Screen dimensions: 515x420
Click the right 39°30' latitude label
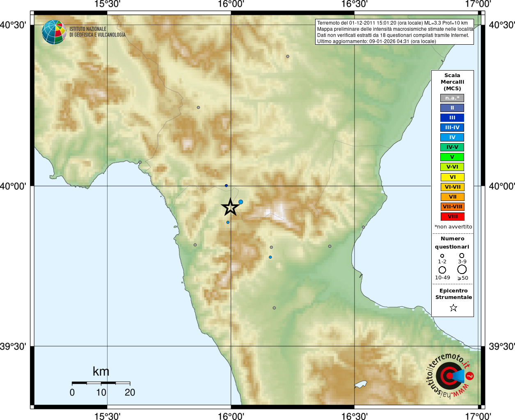[502, 347]
